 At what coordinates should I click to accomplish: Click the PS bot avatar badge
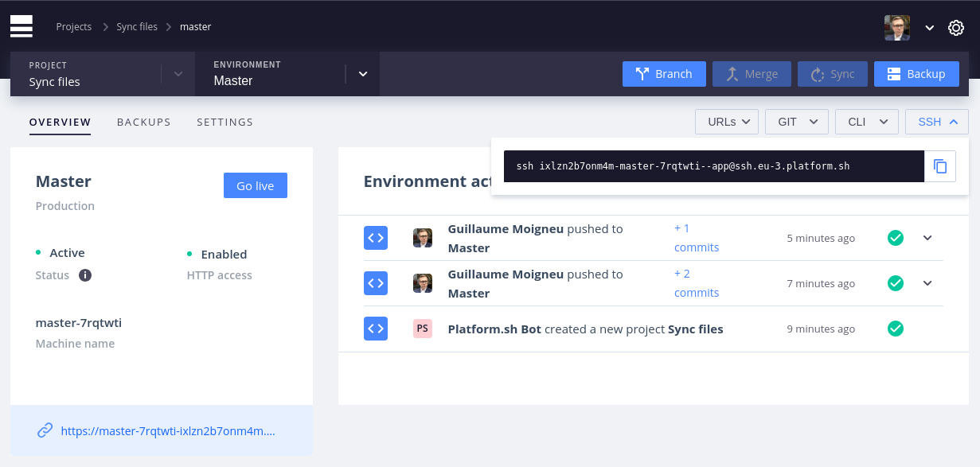[423, 329]
